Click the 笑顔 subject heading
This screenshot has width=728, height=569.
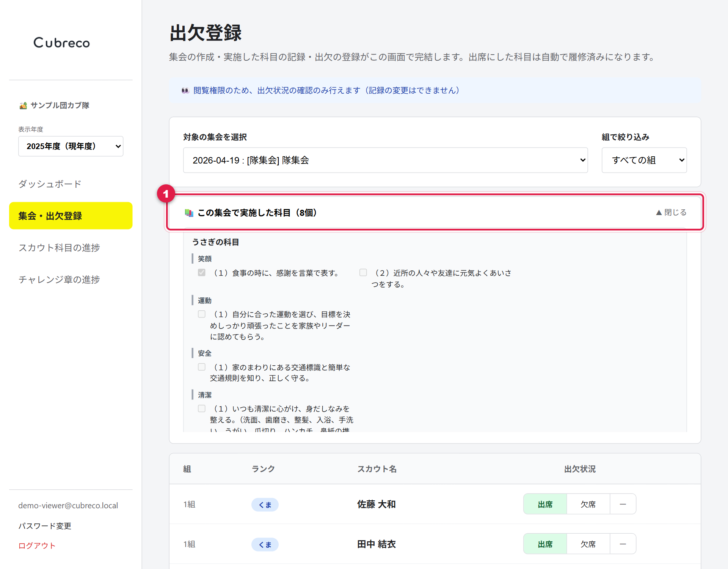pos(205,259)
